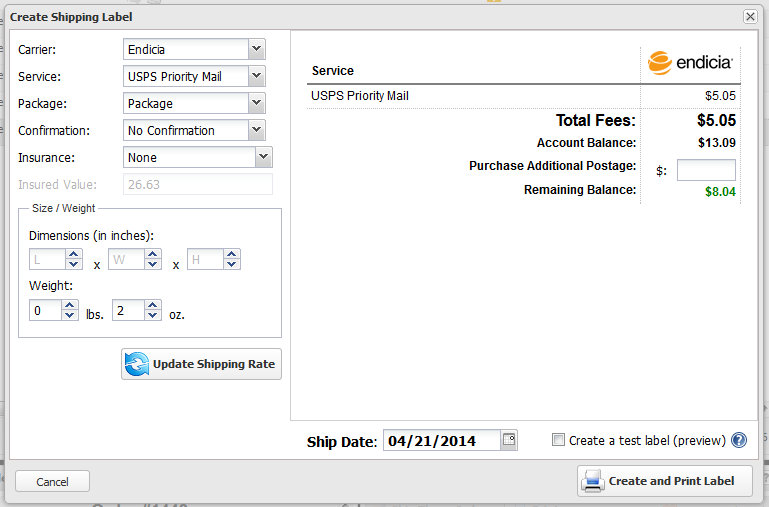Expand the Confirmation dropdown
This screenshot has height=507, width=769.
[194, 130]
